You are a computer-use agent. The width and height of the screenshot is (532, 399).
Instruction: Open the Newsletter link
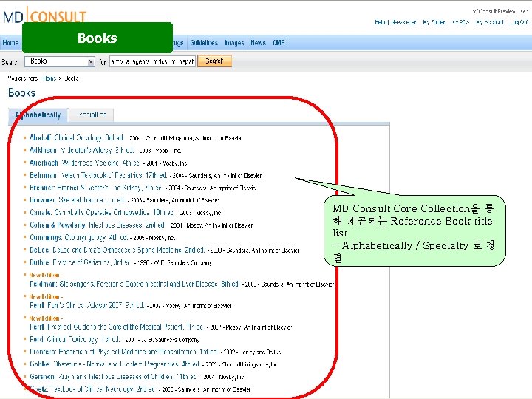(403, 22)
